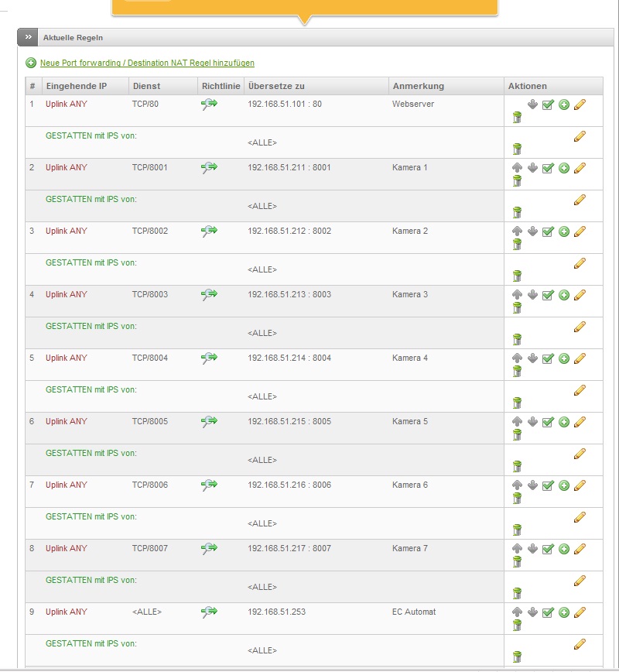The image size is (619, 672).
Task: Delete the Kamera 5 rule
Action: [517, 435]
